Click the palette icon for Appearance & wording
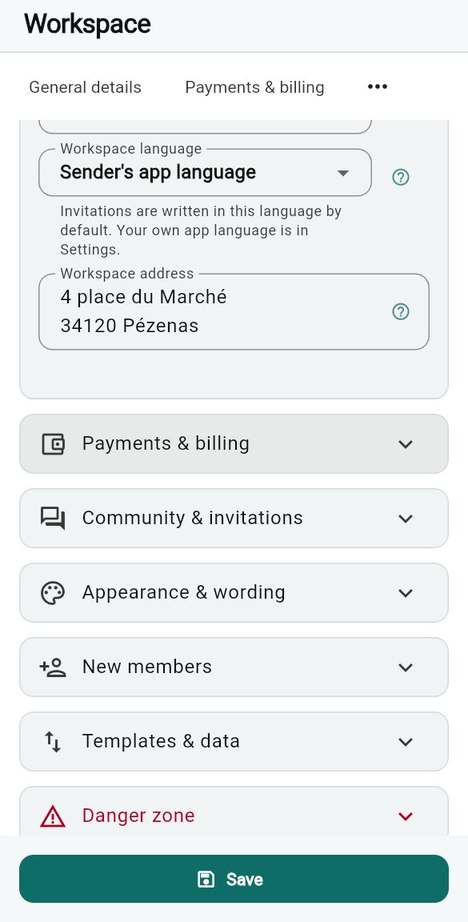 (53, 593)
